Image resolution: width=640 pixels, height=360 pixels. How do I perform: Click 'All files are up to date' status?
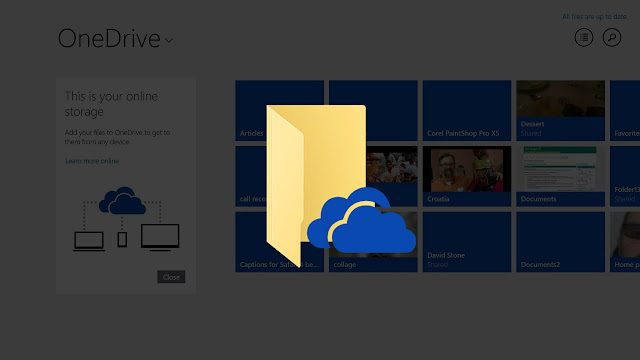click(594, 17)
